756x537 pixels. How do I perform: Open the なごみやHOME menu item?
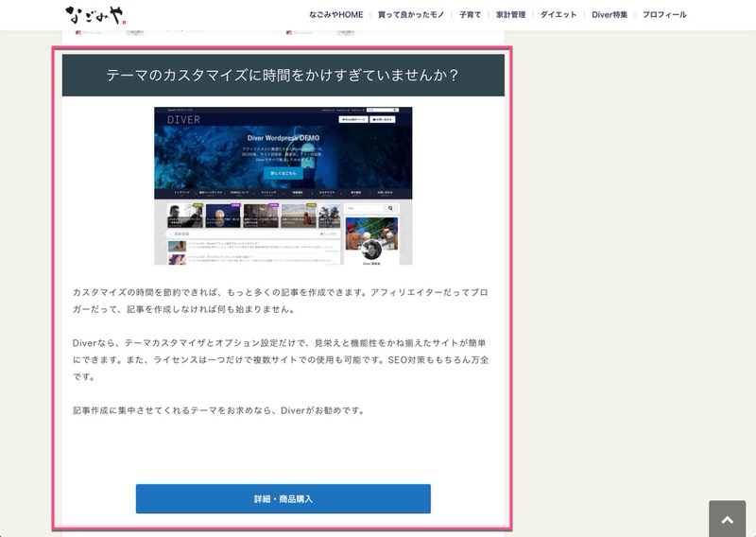point(335,15)
